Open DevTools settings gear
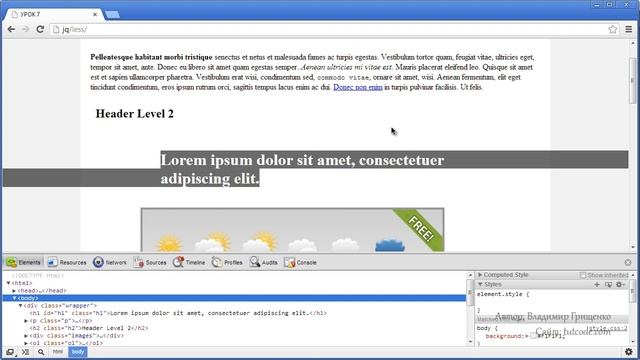The width and height of the screenshot is (640, 360). [x=629, y=351]
